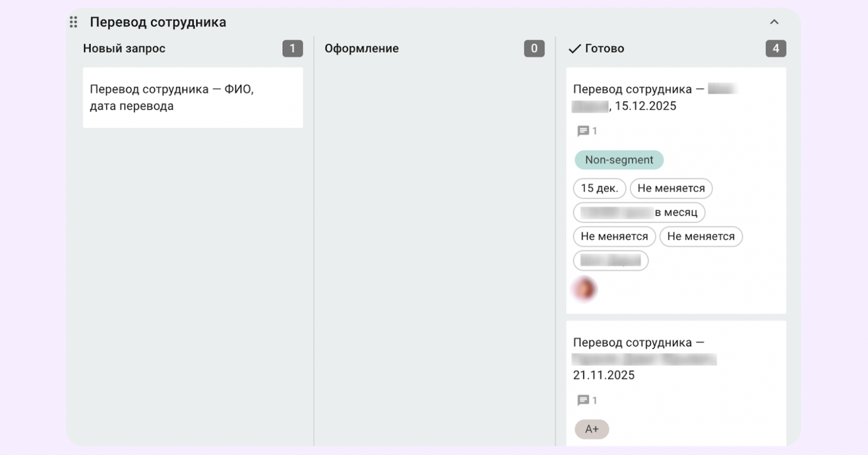868x455 pixels.
Task: Click the zero counter on Оформление column
Action: coord(534,48)
